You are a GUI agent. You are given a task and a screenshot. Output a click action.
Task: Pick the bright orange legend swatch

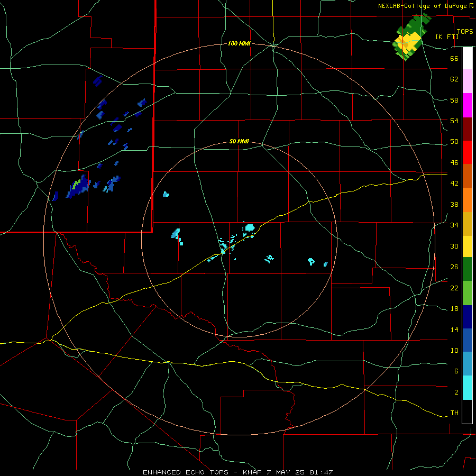pos(467,200)
